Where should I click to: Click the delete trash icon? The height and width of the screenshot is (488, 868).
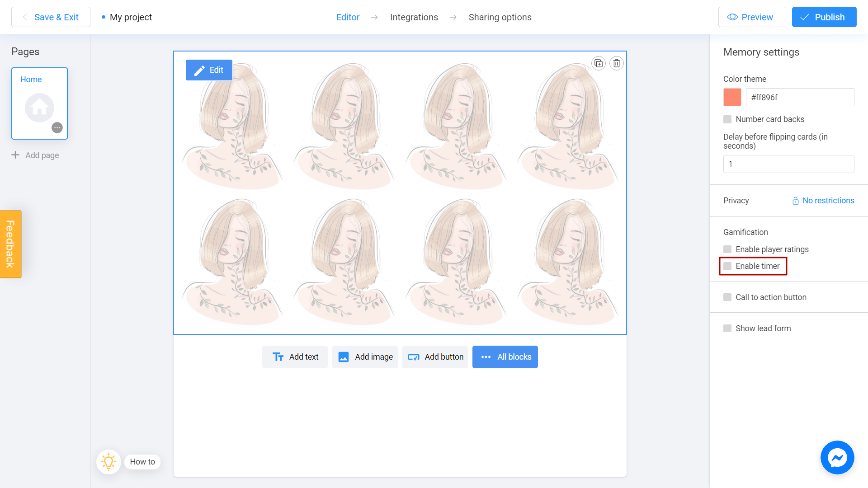(616, 63)
